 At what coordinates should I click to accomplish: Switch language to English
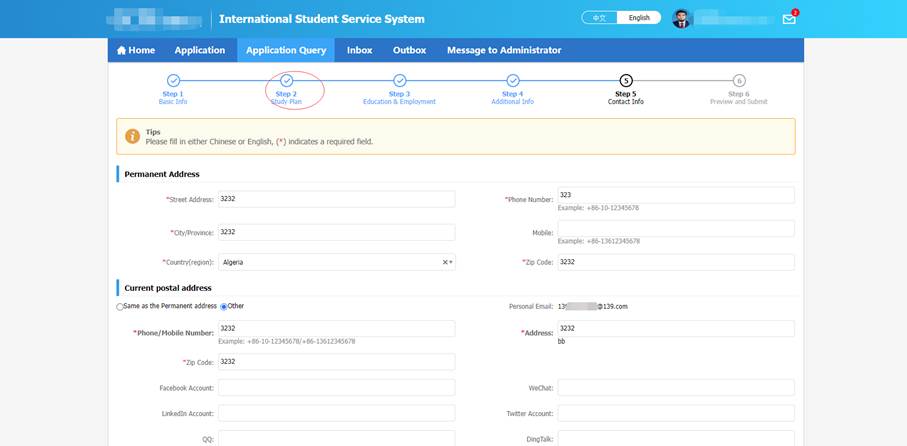(x=639, y=18)
